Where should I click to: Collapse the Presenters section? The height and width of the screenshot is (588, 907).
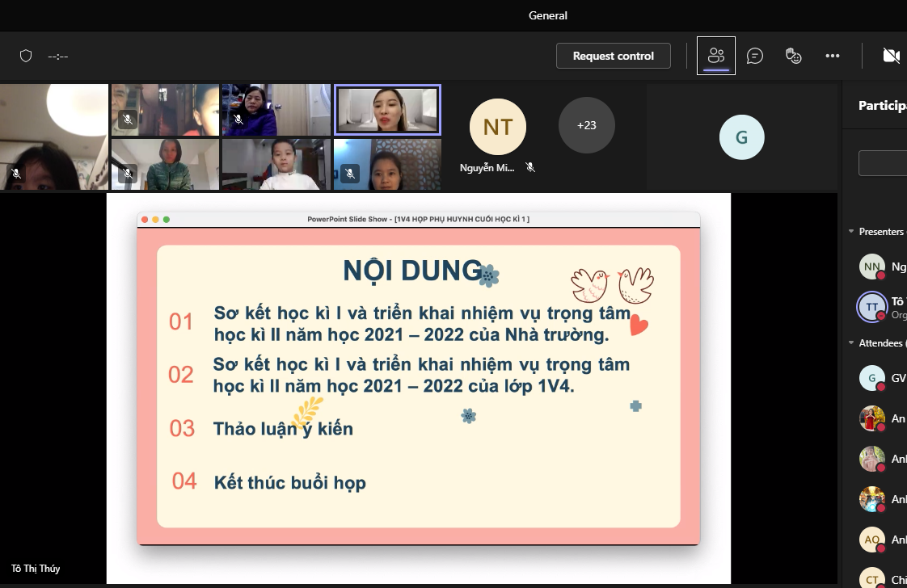click(x=851, y=232)
